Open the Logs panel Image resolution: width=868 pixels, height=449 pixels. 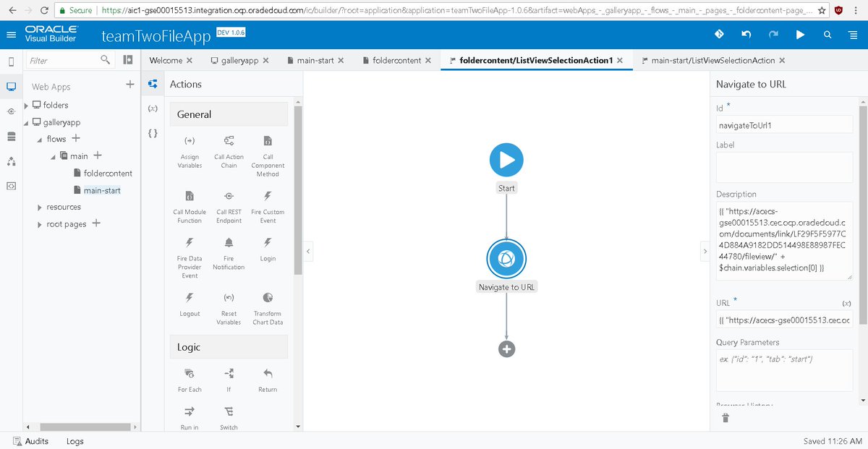75,441
